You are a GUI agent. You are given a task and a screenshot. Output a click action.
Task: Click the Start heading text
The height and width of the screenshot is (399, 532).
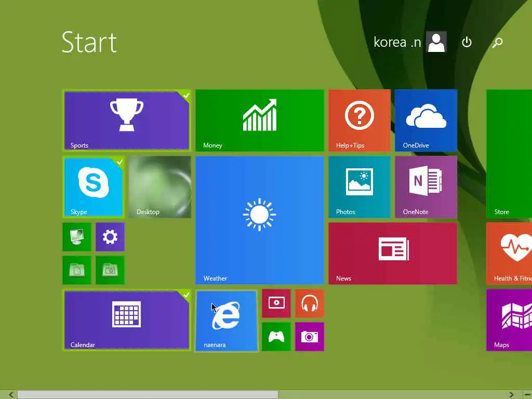[x=89, y=43]
